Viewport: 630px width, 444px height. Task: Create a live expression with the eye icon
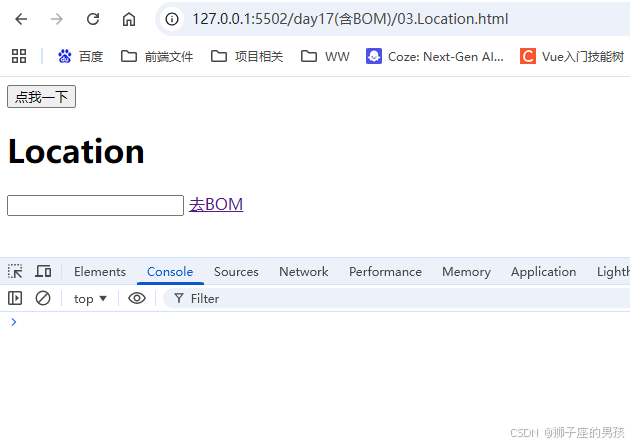click(137, 298)
